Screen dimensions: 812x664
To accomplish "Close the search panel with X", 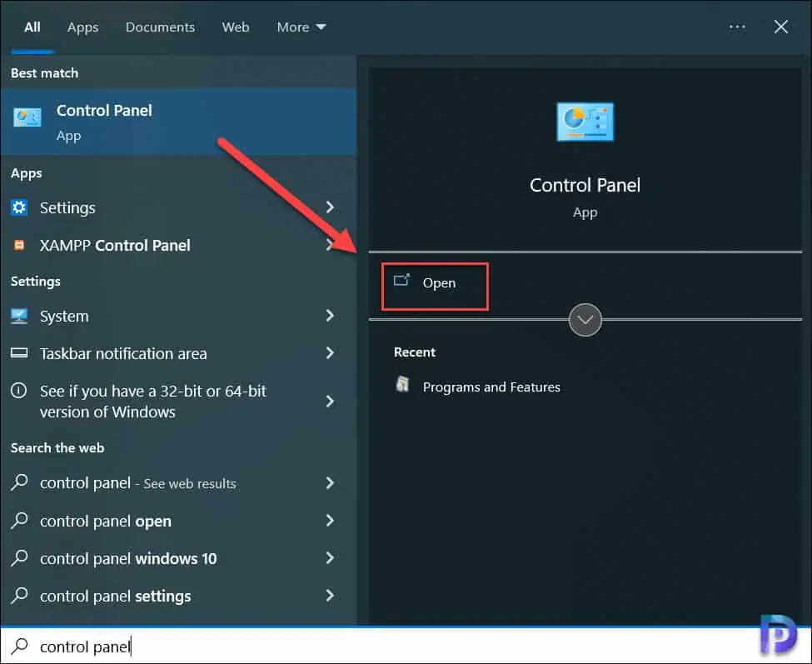I will coord(781,27).
